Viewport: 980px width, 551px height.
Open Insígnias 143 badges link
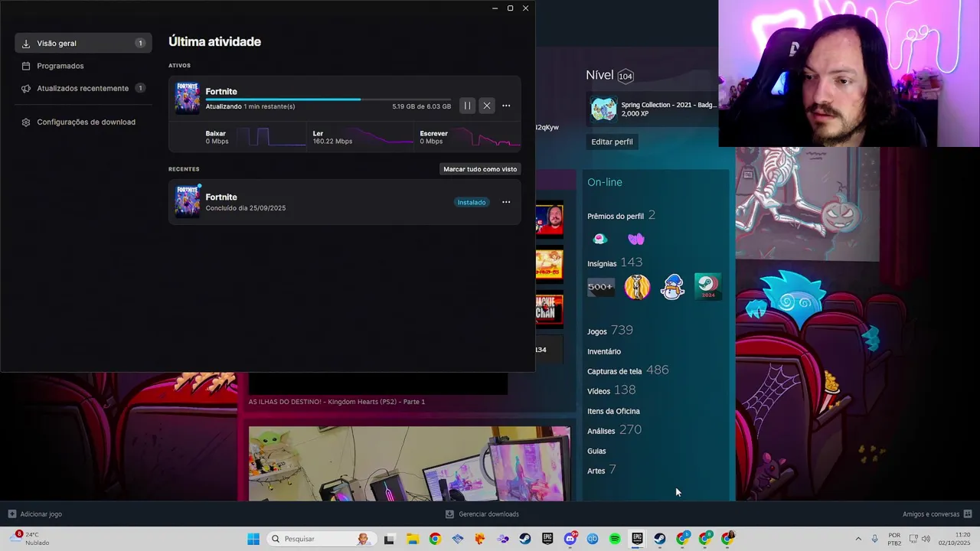615,262
